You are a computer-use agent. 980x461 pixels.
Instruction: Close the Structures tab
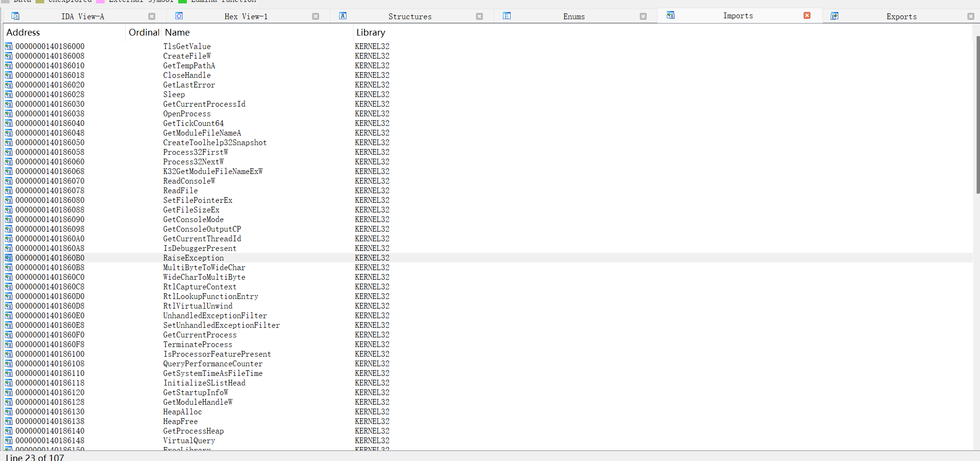pos(479,16)
